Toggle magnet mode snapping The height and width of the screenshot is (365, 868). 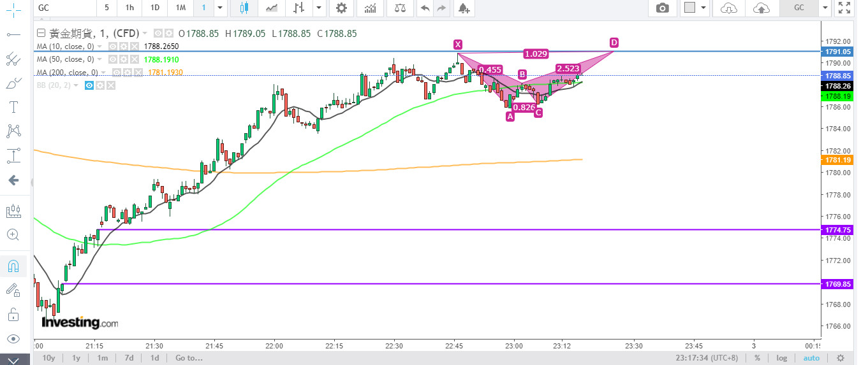pos(13,266)
